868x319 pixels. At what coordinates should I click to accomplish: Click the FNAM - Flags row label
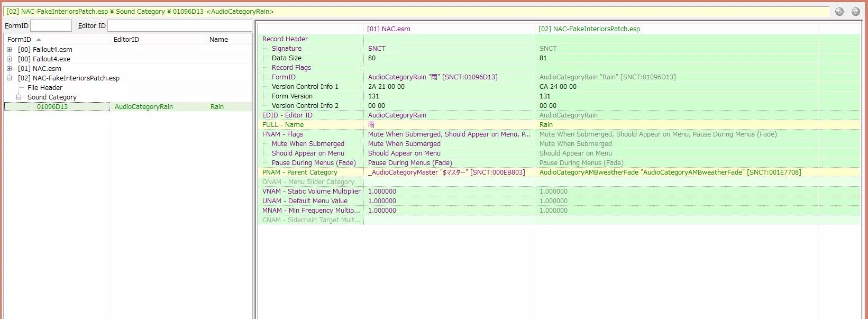tap(282, 134)
